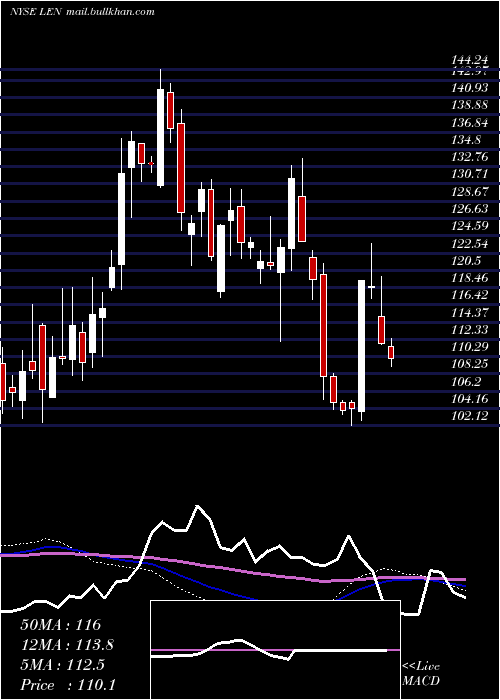Click the 128.67 price level label

coord(469,192)
